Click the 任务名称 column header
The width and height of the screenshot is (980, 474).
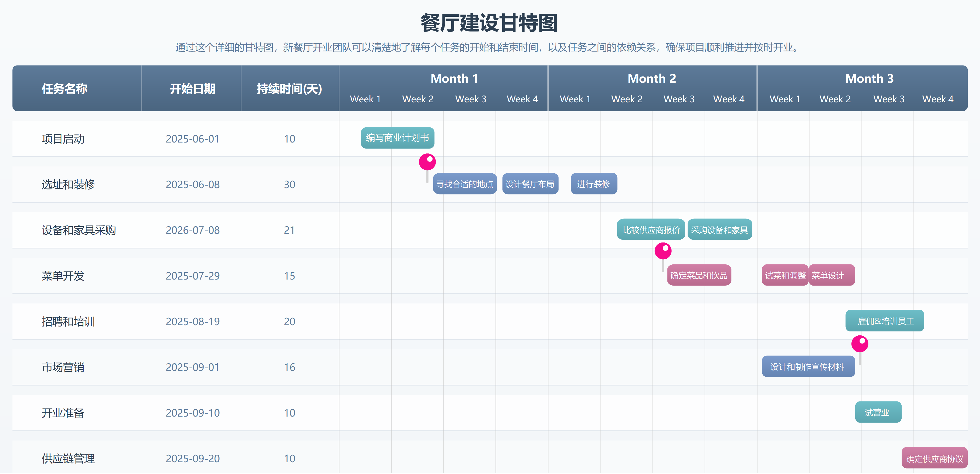(65, 88)
